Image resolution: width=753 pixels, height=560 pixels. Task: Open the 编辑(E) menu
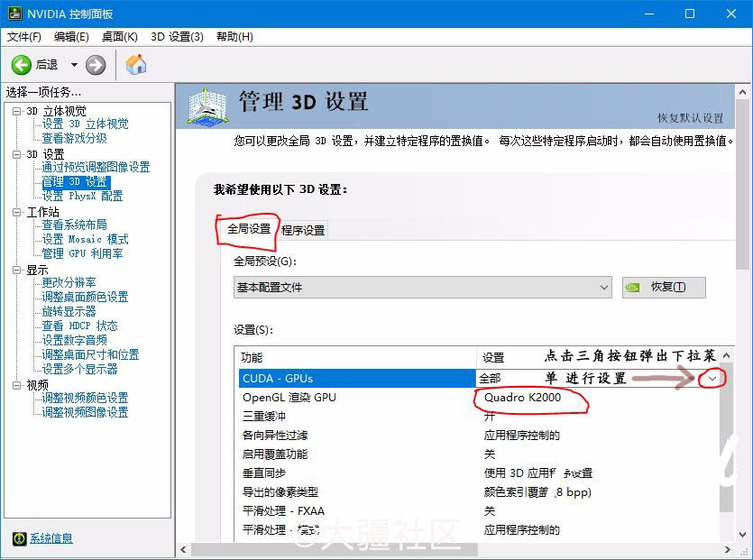71,37
